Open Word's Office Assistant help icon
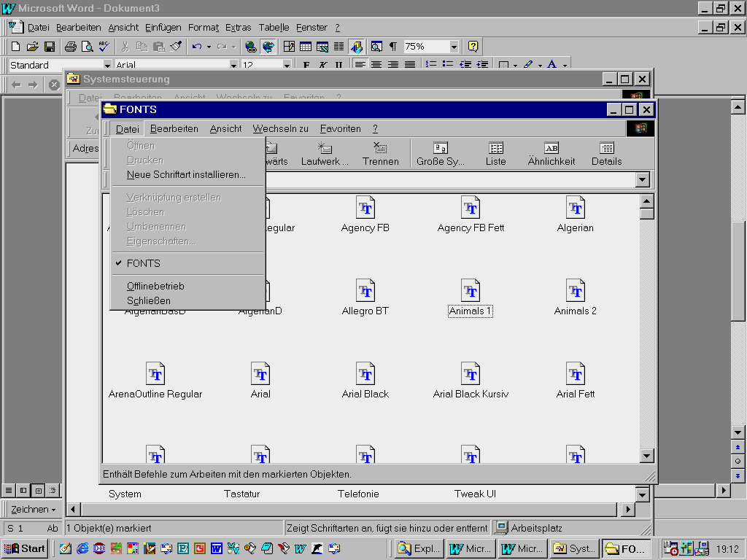This screenshot has height=560, width=747. (x=473, y=47)
